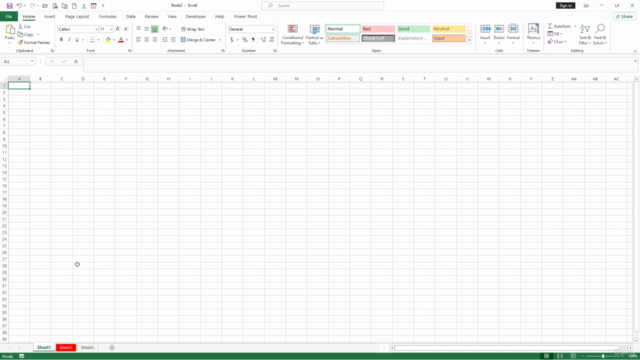Open the Name Box dropdown
Image resolution: width=640 pixels, height=360 pixels.
pos(32,61)
